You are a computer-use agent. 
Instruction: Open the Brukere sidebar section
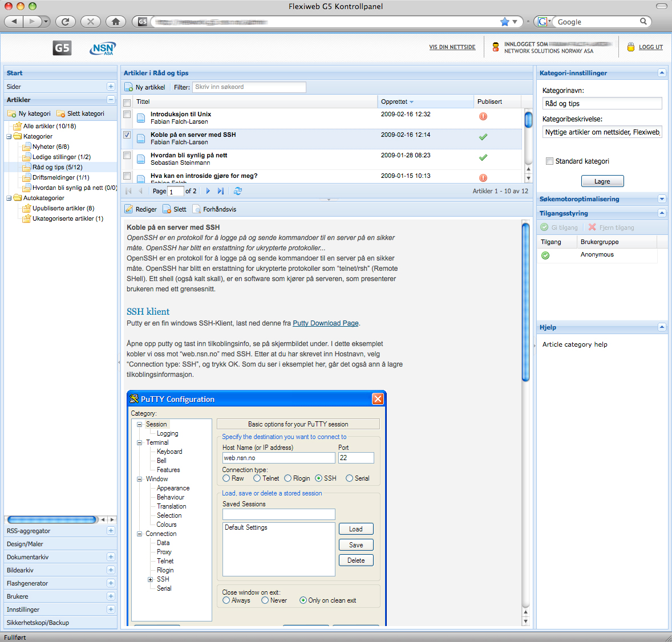click(x=111, y=596)
